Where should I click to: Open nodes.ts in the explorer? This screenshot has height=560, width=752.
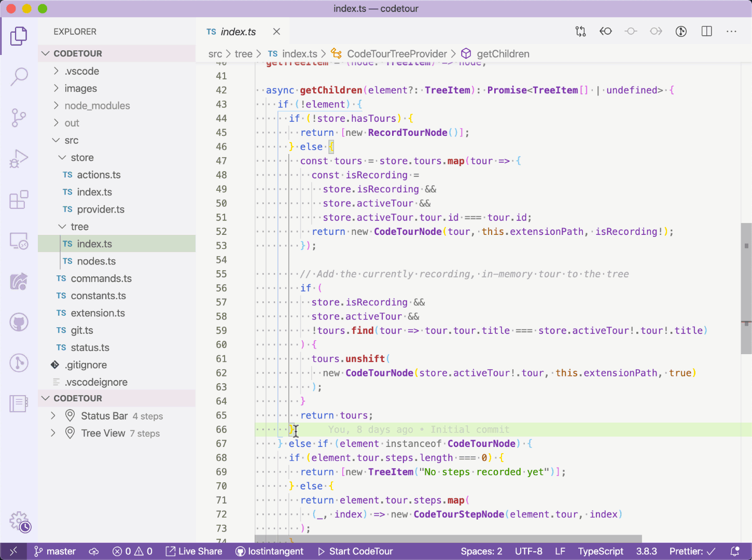click(96, 261)
